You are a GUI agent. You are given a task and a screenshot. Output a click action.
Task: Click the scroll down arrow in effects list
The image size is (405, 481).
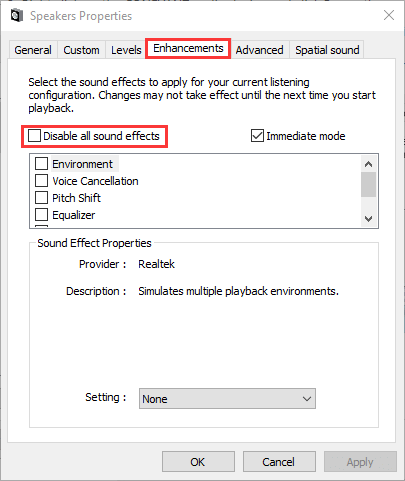pos(368,219)
